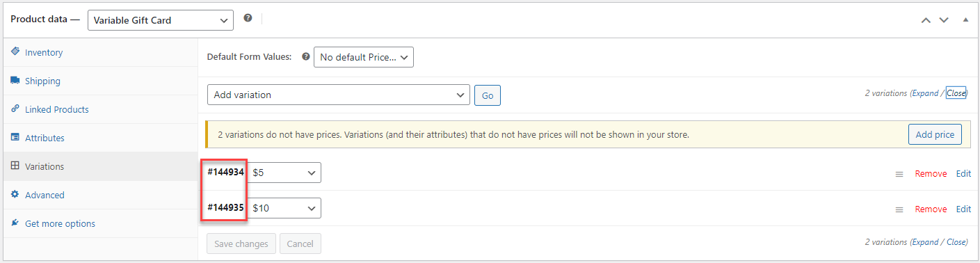Viewport: 980px width, 263px height.
Task: Click the help icon next to Default Form Values
Action: point(305,57)
